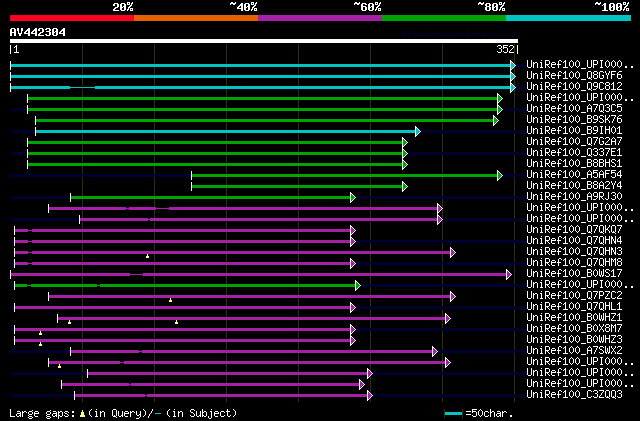Click the yellow gap marker below B0X8M7 alignment
Screen dimensions: 640x421
[40, 334]
